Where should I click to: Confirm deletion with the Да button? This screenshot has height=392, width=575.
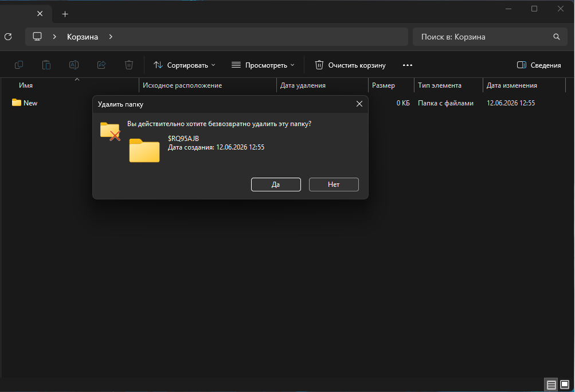tap(276, 185)
